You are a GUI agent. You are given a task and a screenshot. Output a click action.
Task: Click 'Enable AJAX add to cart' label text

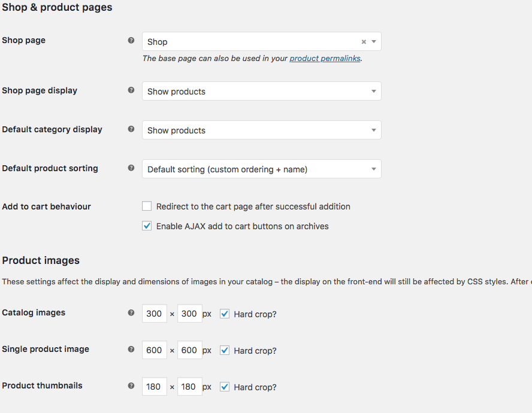(x=242, y=226)
